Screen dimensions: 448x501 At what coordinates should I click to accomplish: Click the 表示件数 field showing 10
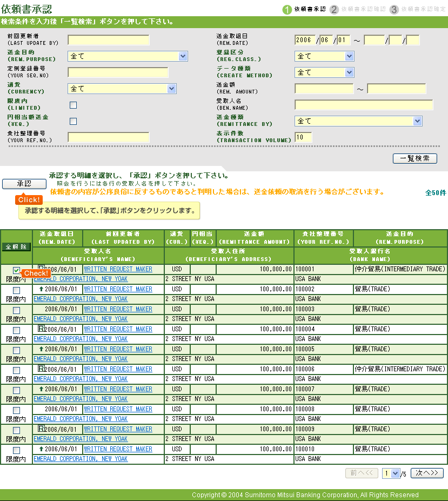(303, 137)
